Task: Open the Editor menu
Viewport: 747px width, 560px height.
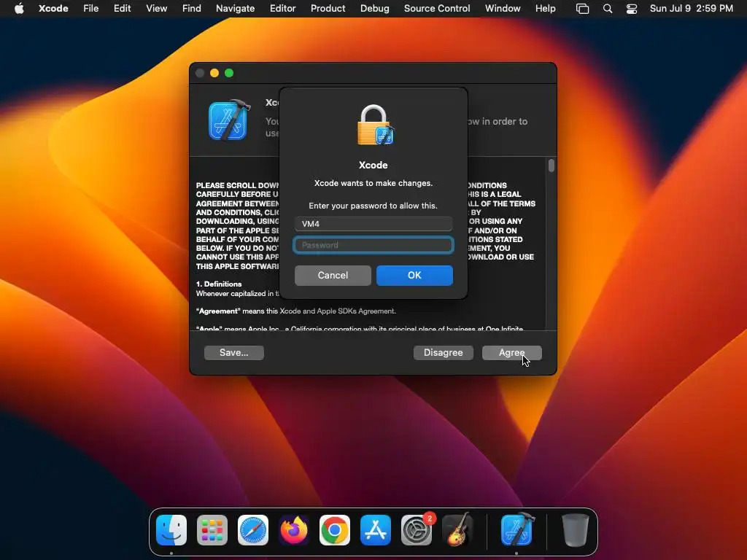Action: (282, 9)
